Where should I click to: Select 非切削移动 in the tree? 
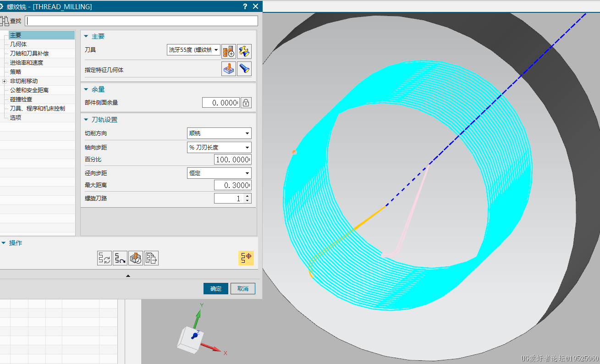pyautogui.click(x=24, y=81)
